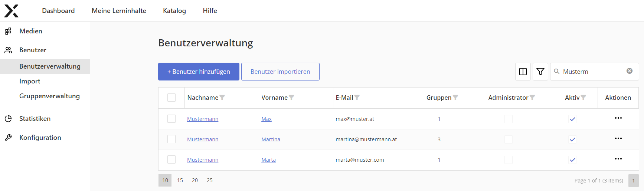Open actions menu for Max Mustermann row
Viewport: 644px width, 191px height.
point(618,118)
